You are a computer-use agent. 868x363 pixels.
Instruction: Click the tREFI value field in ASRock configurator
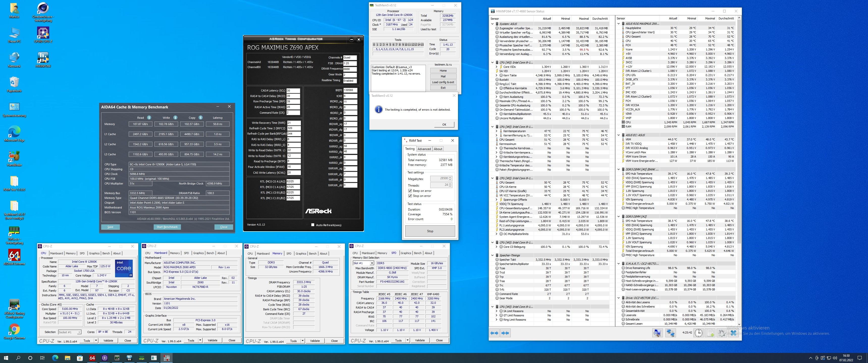click(x=350, y=90)
